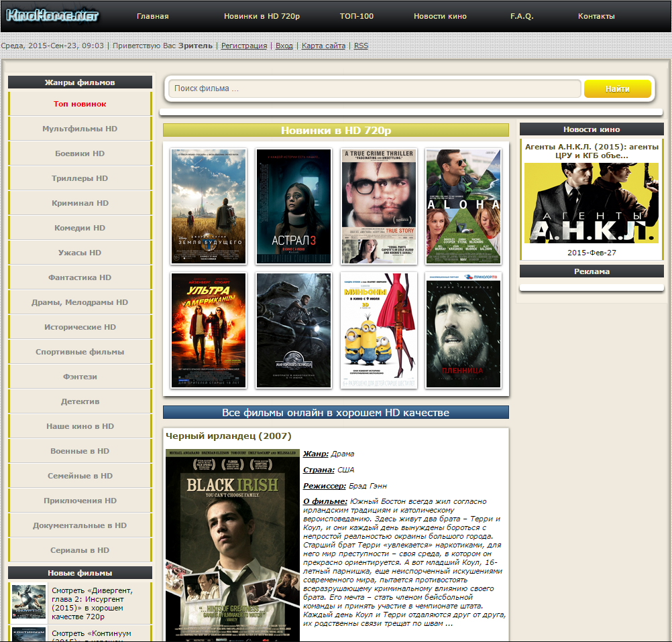Open Контакты in the top menu
This screenshot has width=672, height=642.
pyautogui.click(x=596, y=16)
